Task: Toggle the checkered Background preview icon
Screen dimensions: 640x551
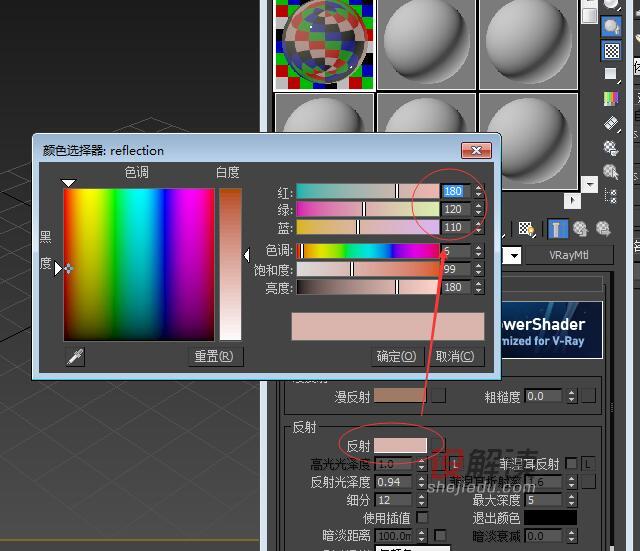Action: click(611, 51)
